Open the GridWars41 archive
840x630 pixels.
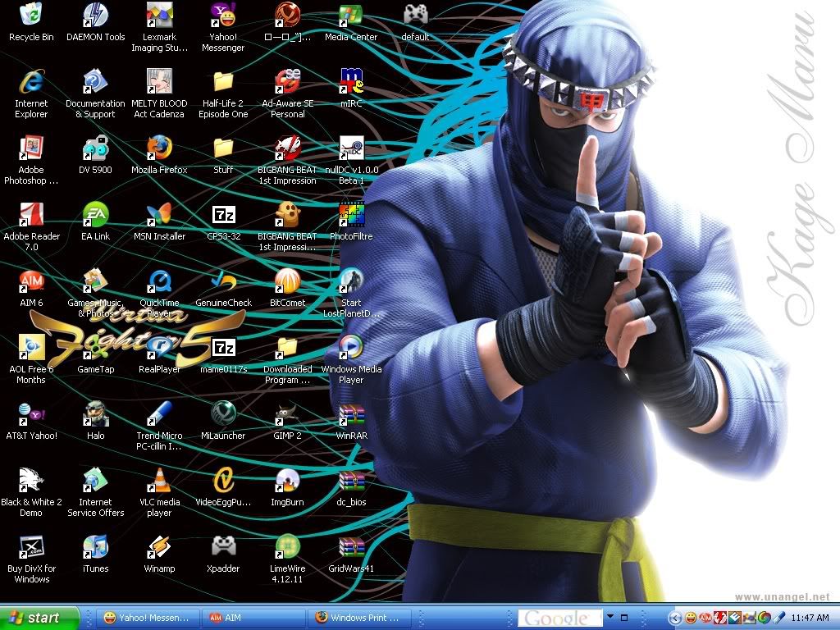coord(351,546)
